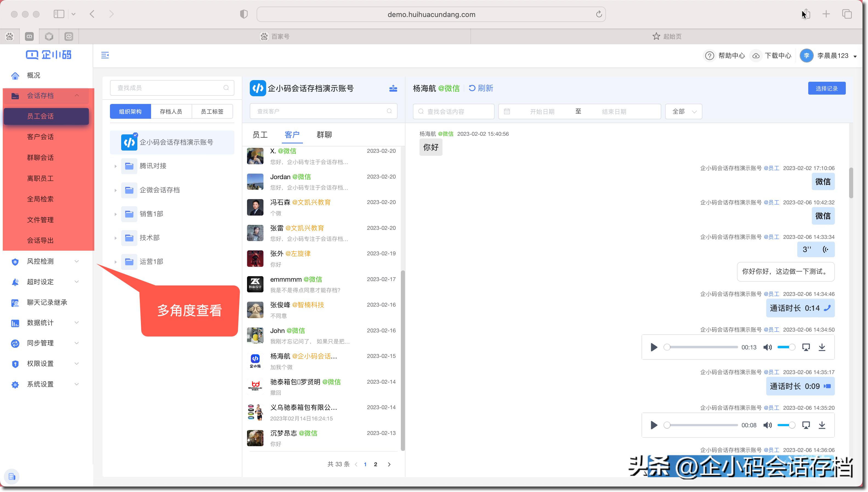Select the 员工标签 segmented button
The width and height of the screenshot is (868, 492).
pos(212,112)
